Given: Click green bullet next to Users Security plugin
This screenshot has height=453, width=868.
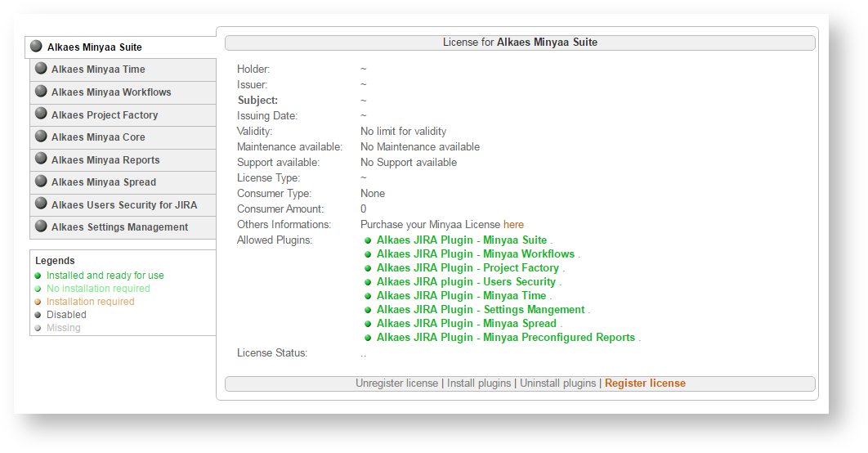Looking at the screenshot, I should point(368,282).
